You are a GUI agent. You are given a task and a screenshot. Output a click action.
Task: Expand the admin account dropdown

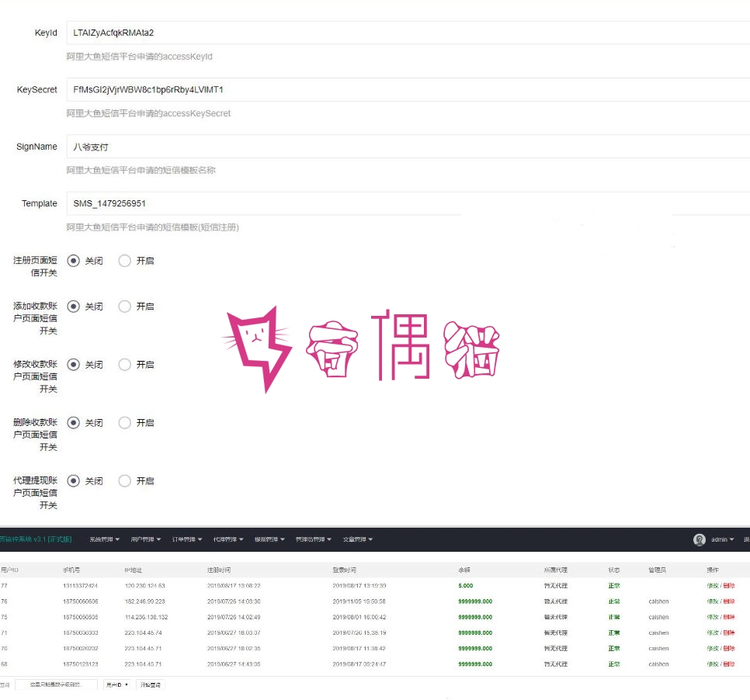pos(722,539)
